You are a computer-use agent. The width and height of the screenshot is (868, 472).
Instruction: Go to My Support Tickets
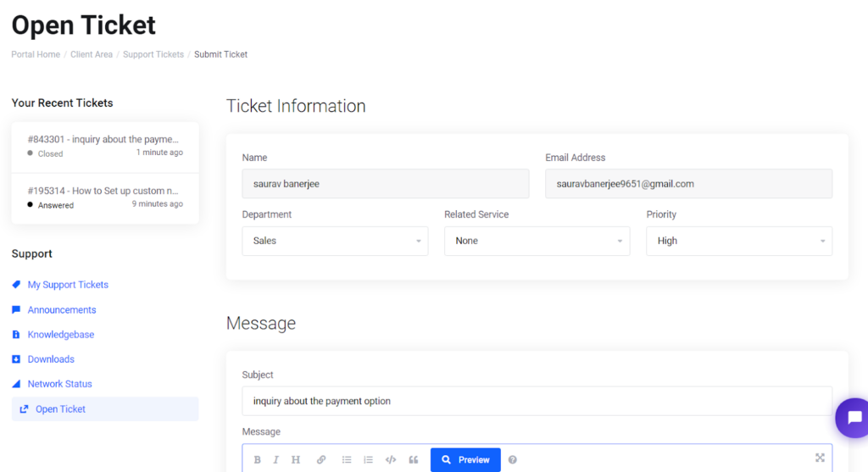tap(68, 285)
